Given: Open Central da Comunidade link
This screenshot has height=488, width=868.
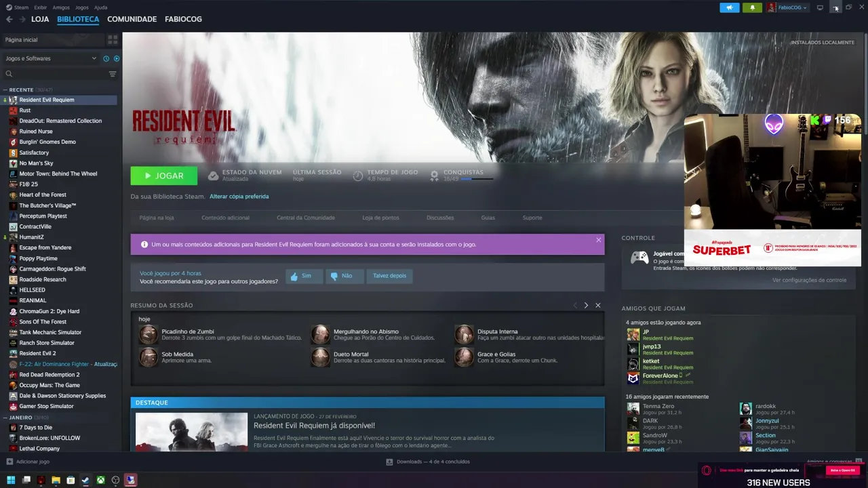Looking at the screenshot, I should (306, 218).
